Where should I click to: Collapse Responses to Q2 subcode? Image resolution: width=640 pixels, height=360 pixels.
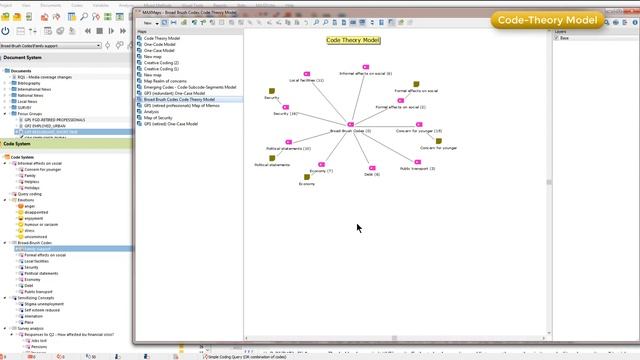pyautogui.click(x=12, y=334)
